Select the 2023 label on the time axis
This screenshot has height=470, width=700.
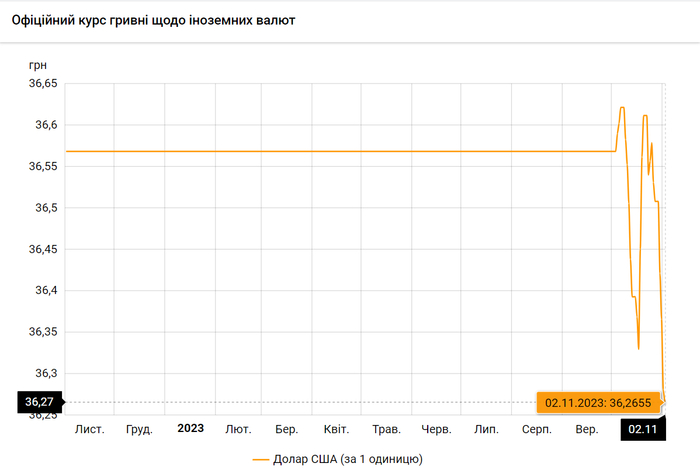(x=190, y=429)
